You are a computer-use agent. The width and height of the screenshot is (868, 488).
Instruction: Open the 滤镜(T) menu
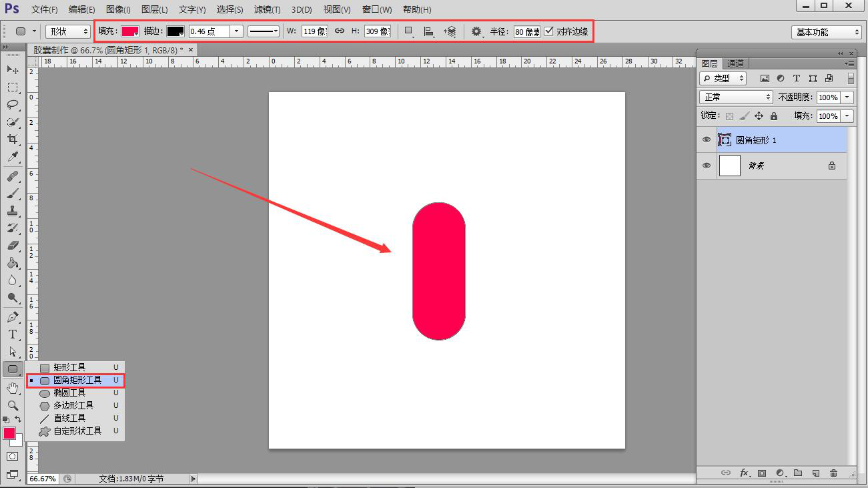pyautogui.click(x=267, y=10)
